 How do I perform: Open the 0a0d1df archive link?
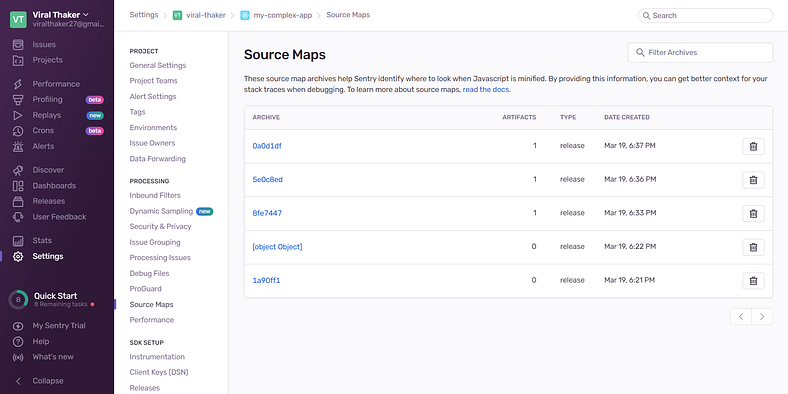(267, 146)
